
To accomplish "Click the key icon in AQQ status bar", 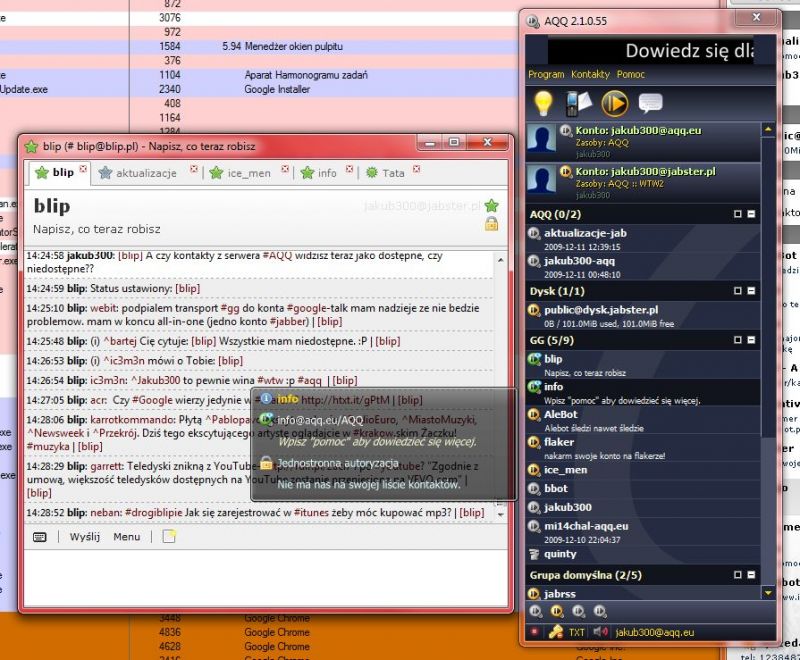I will (555, 632).
